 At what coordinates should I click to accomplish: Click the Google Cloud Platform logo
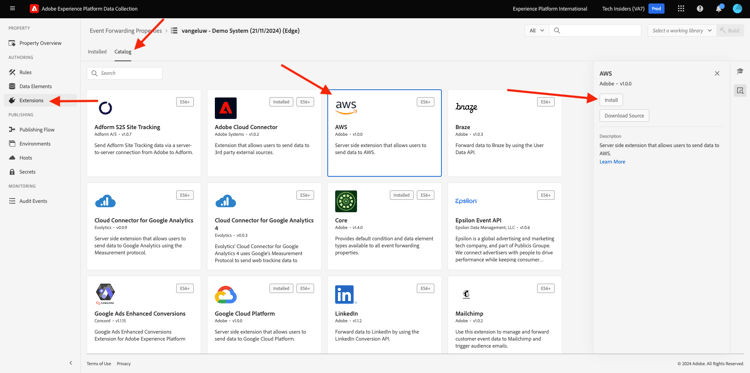pos(226,295)
